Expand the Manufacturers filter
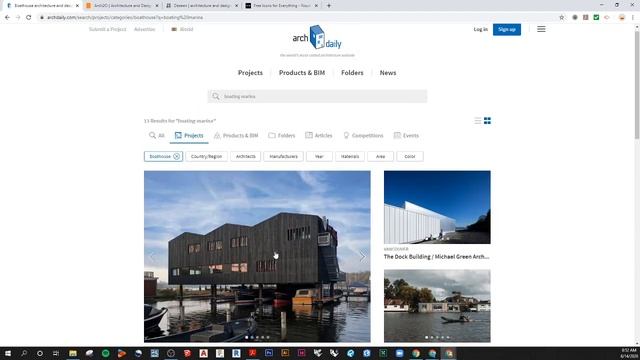The image size is (640, 360). (x=283, y=156)
